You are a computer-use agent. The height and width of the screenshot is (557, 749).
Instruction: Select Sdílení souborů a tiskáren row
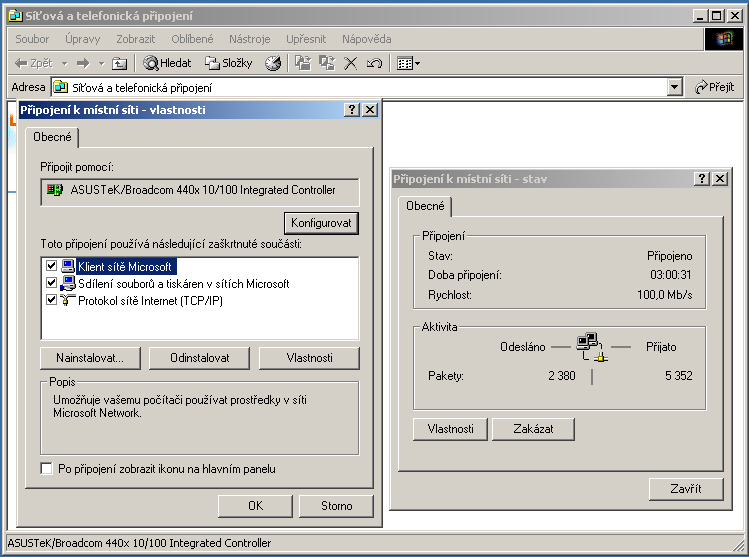pyautogui.click(x=183, y=284)
